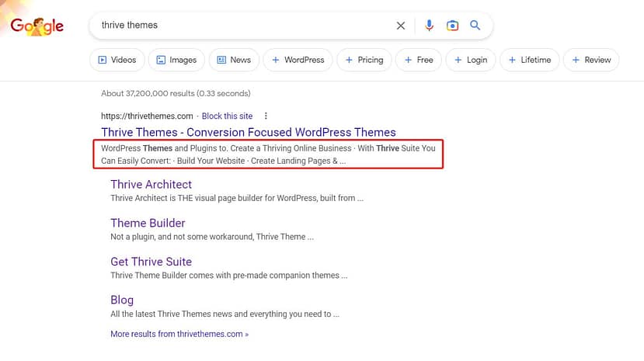Open the Thrive Architect sitelink

click(151, 185)
